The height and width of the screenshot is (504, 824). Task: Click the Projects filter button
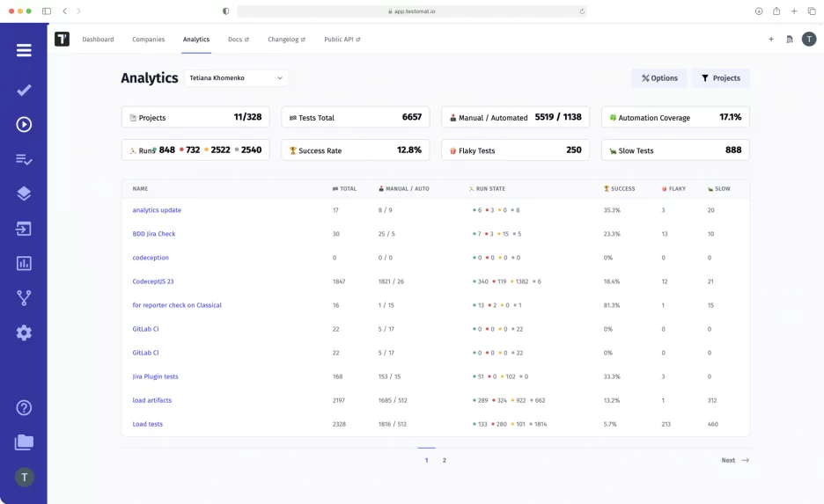tap(720, 78)
